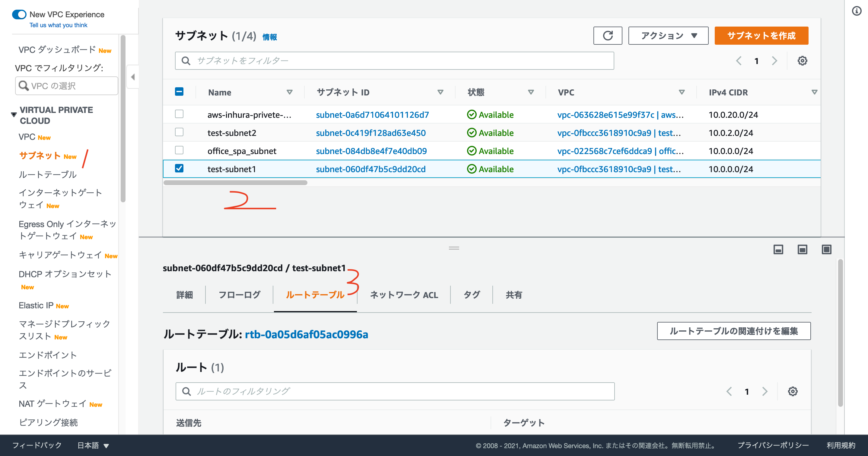868x456 pixels.
Task: Set split panel to smallest size icon
Action: (778, 249)
